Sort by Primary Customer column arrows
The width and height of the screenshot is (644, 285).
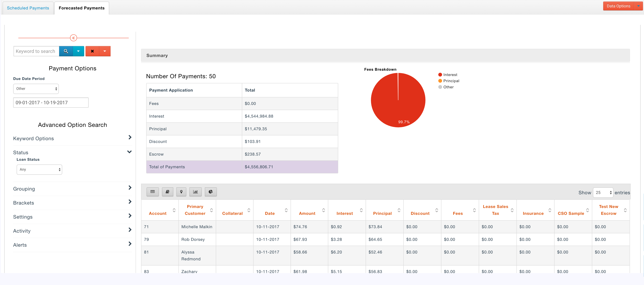(x=212, y=210)
